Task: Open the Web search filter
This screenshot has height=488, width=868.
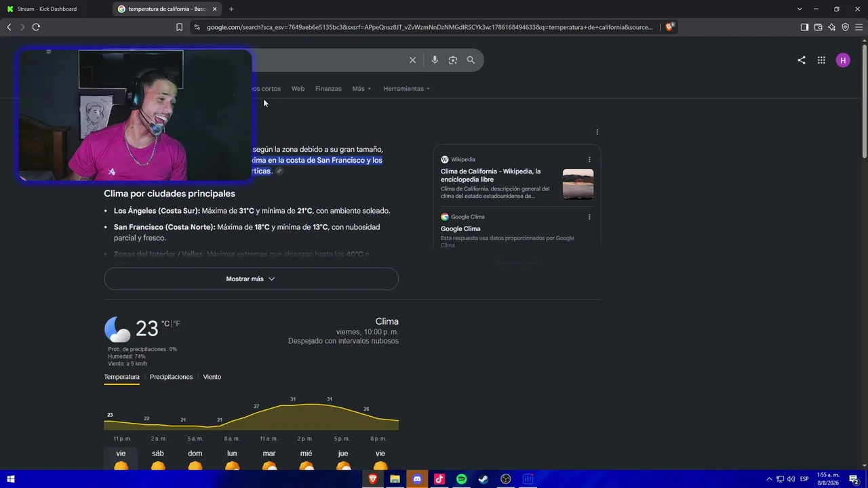Action: [x=298, y=89]
